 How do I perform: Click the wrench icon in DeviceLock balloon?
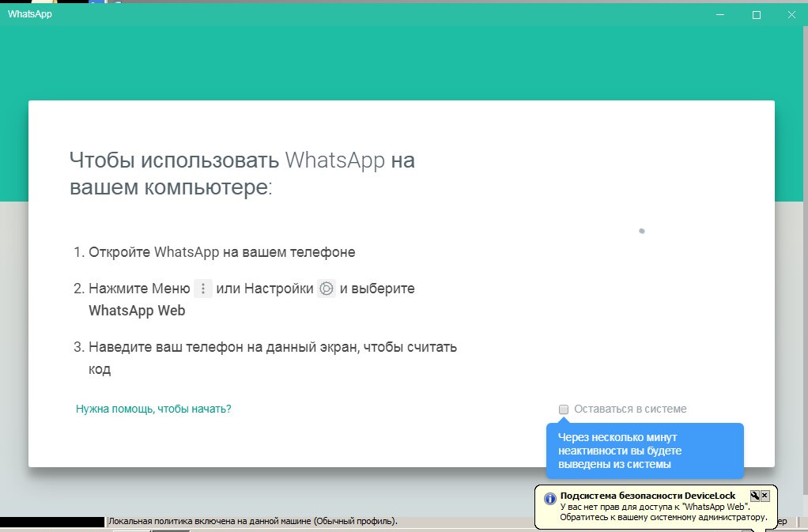755,496
